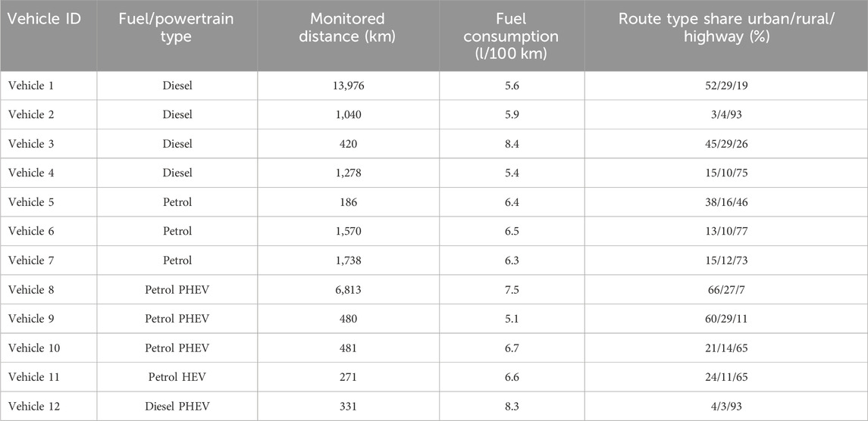Click the Vehicle 8 row label
This screenshot has width=868, height=421.
click(x=32, y=290)
